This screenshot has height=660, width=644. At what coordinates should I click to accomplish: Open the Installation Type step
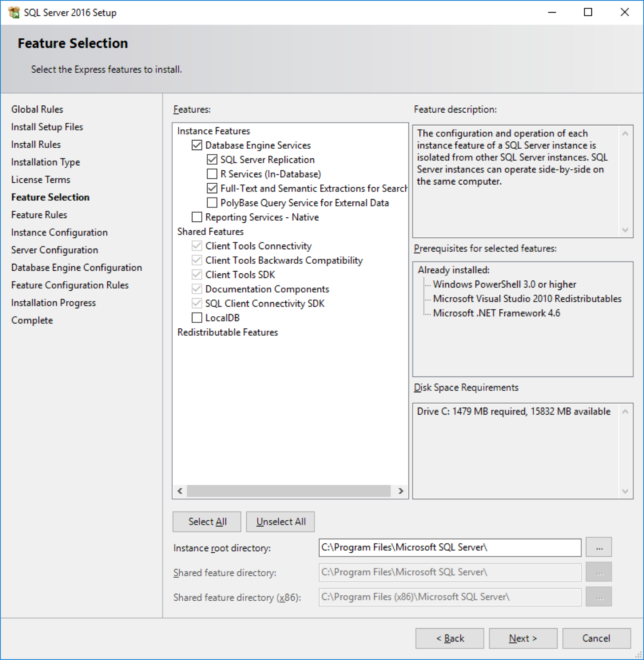click(x=46, y=162)
